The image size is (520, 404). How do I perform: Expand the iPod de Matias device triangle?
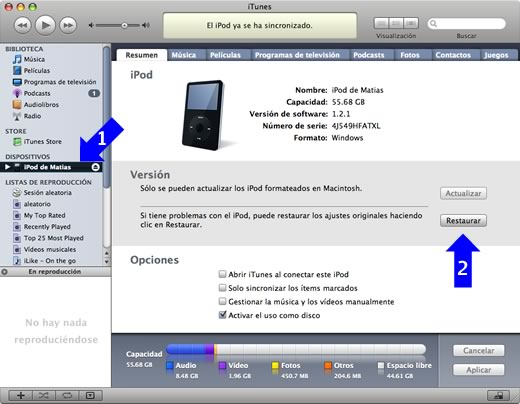[x=8, y=167]
